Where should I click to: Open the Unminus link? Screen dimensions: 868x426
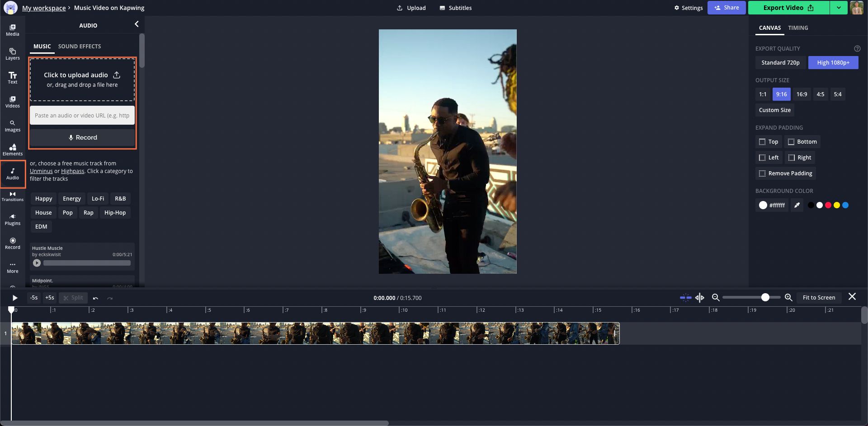pyautogui.click(x=41, y=171)
